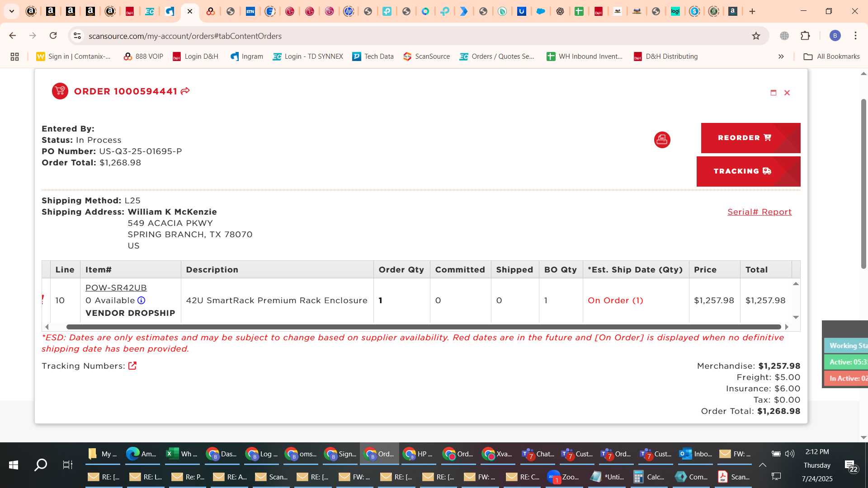Open the availability info icon for POW-SR42UB

coord(141,300)
